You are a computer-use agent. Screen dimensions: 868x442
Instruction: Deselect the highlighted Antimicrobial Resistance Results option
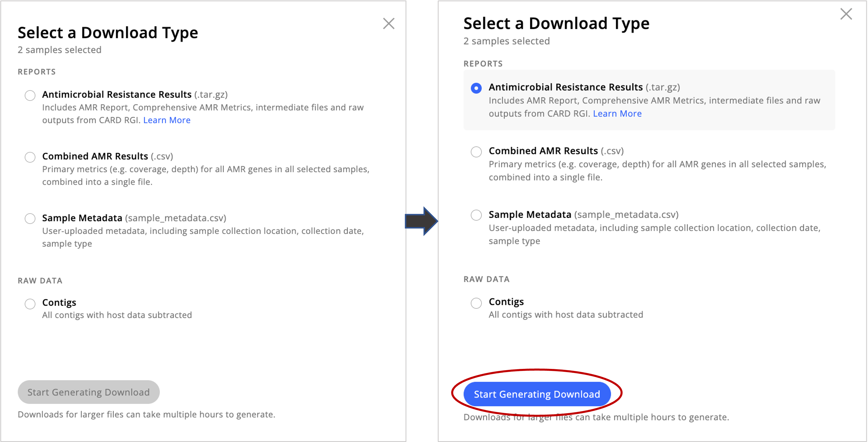(476, 88)
